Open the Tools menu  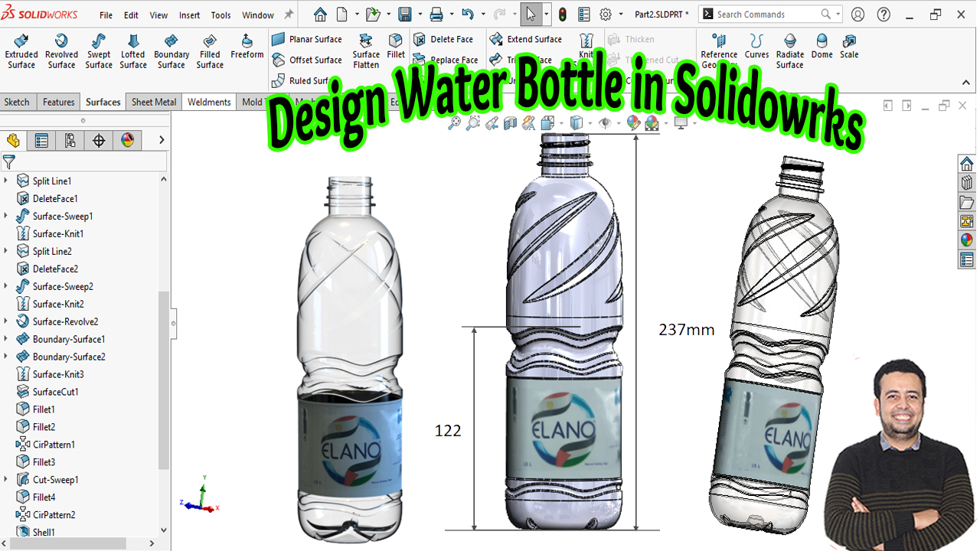pyautogui.click(x=220, y=15)
